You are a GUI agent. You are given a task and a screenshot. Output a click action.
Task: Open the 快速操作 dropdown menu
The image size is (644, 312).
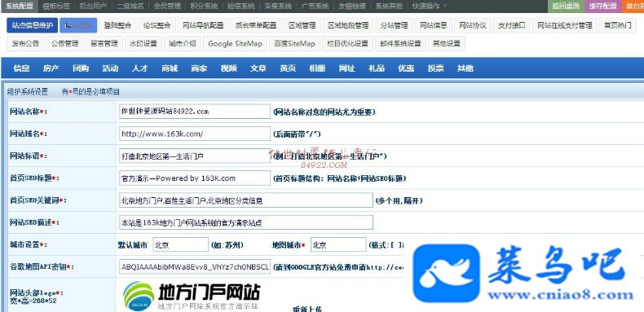(429, 7)
